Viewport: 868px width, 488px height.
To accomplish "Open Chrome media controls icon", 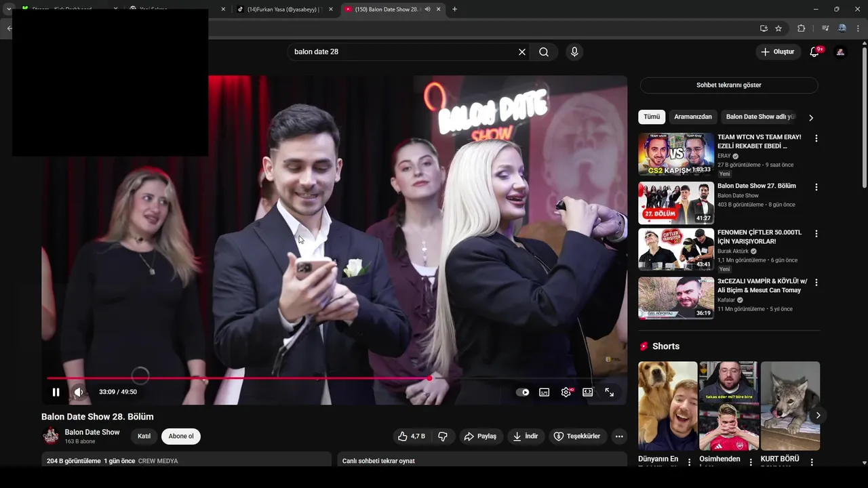I will (825, 28).
